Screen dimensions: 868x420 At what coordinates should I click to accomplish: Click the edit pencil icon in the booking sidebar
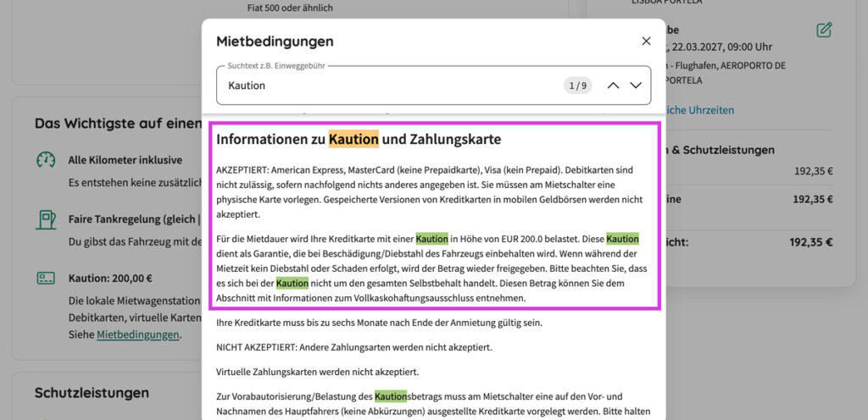pos(824,30)
